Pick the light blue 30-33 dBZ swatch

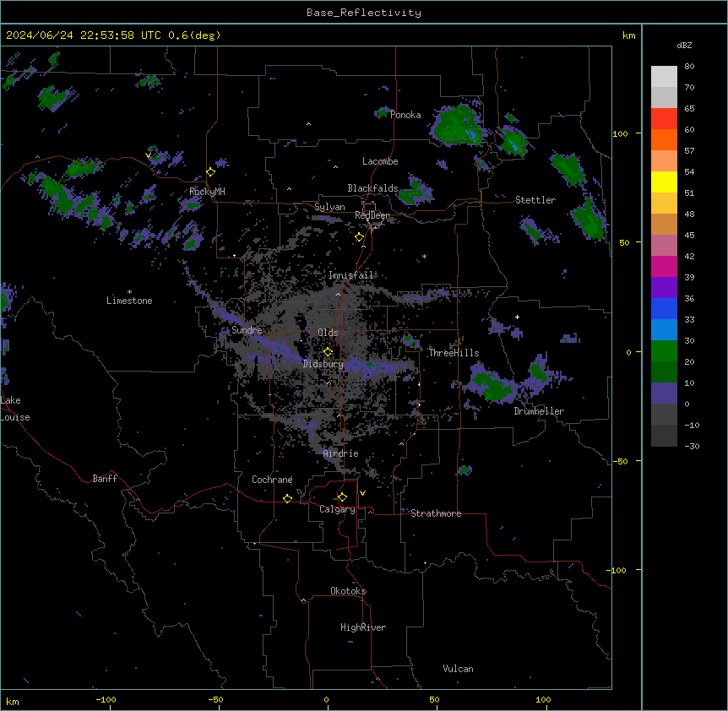coord(664,330)
